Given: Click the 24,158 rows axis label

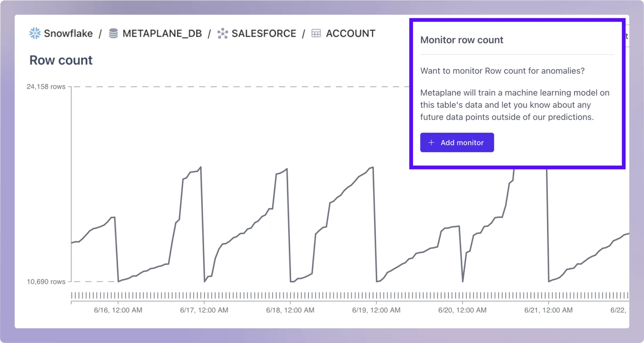Looking at the screenshot, I should (46, 86).
